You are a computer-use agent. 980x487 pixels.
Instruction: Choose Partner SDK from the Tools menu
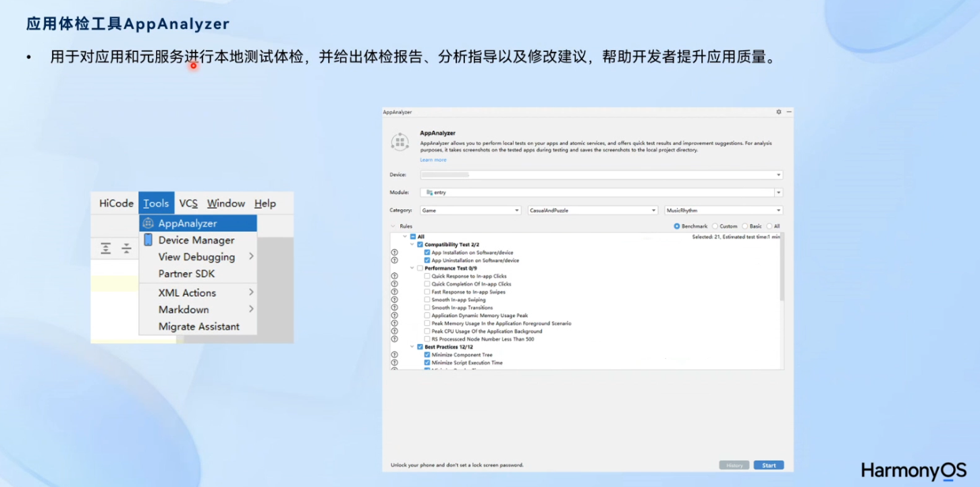[198, 274]
